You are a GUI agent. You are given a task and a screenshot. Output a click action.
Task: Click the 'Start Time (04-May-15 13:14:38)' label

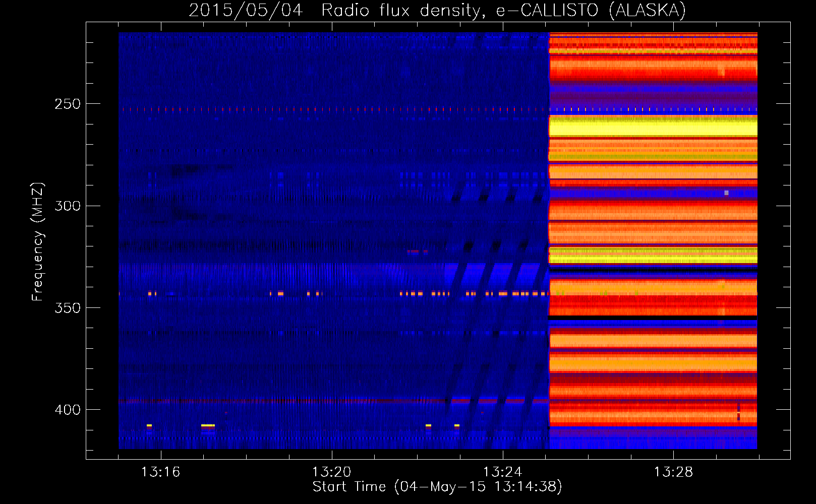[x=437, y=487]
